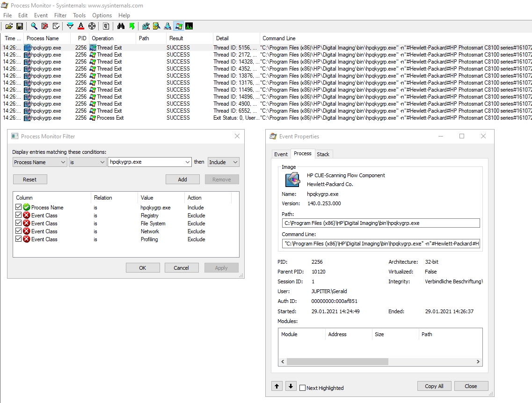
Task: Enable Next Highlighted checkbox
Action: coord(303,388)
